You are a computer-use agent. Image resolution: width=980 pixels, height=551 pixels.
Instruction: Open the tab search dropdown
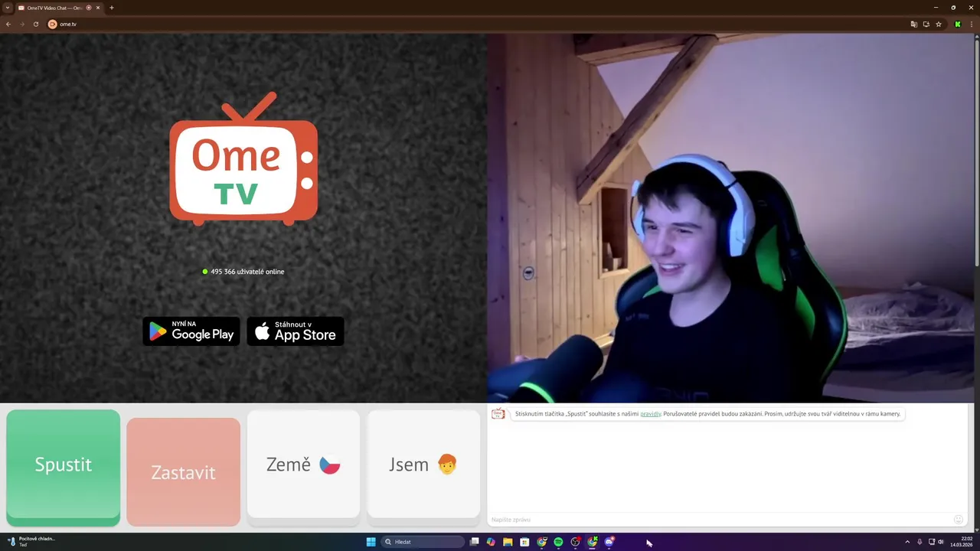(x=7, y=8)
